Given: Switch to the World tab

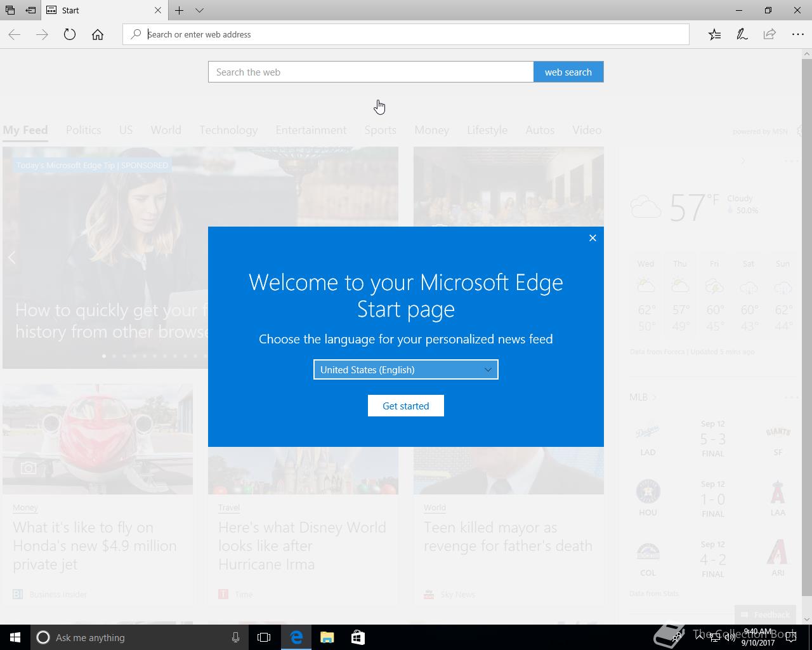Looking at the screenshot, I should coord(166,129).
